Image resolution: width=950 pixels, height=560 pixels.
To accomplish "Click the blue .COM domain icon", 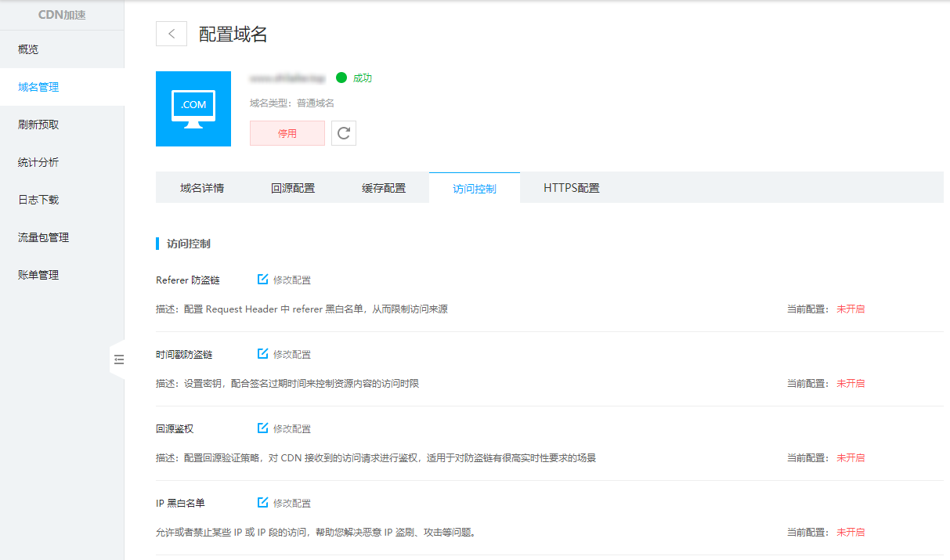I will (x=193, y=109).
